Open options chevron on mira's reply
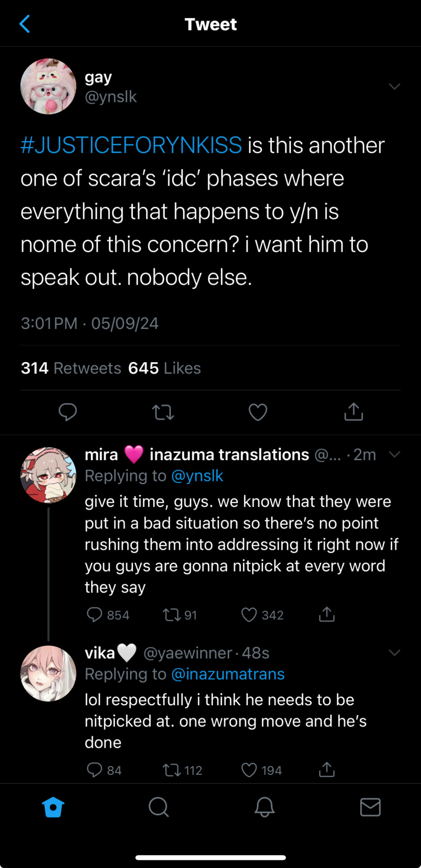 [394, 454]
